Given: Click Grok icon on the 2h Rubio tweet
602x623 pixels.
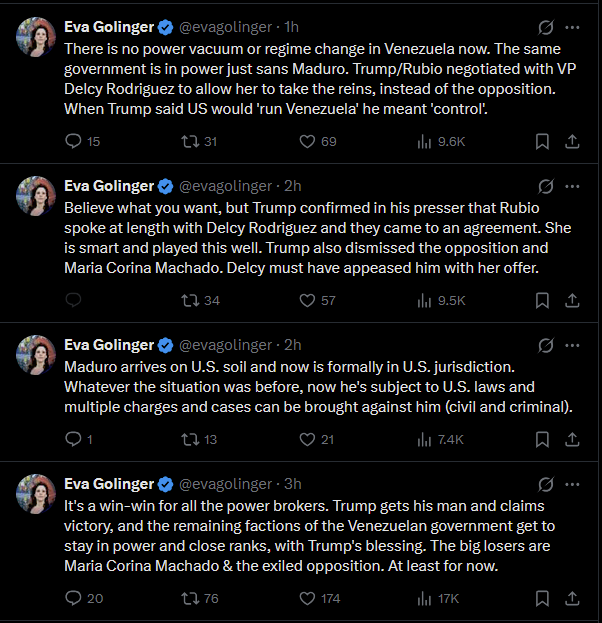Looking at the screenshot, I should 546,186.
